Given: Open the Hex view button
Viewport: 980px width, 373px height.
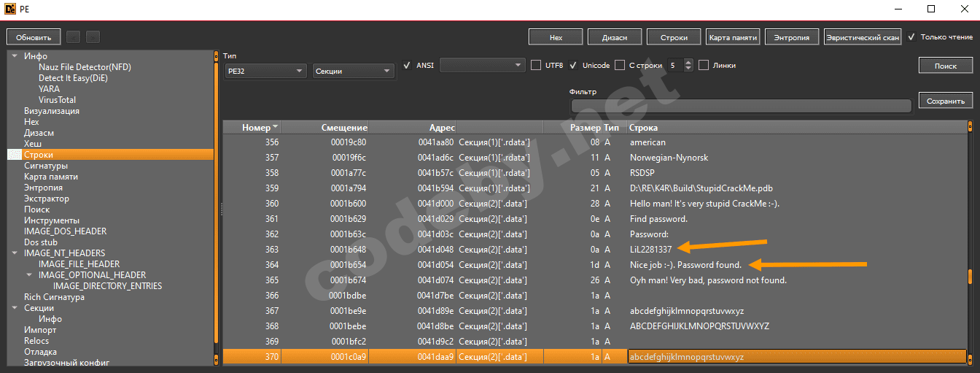Looking at the screenshot, I should (x=556, y=36).
